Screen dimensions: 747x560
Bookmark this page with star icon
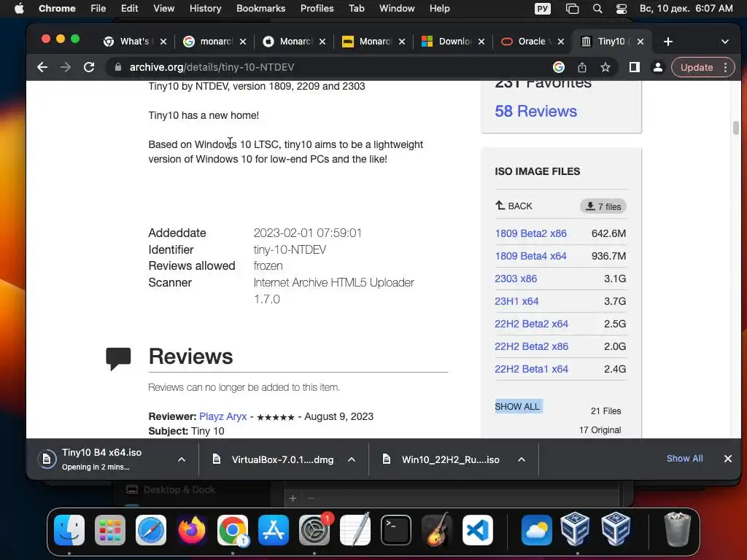coord(605,67)
